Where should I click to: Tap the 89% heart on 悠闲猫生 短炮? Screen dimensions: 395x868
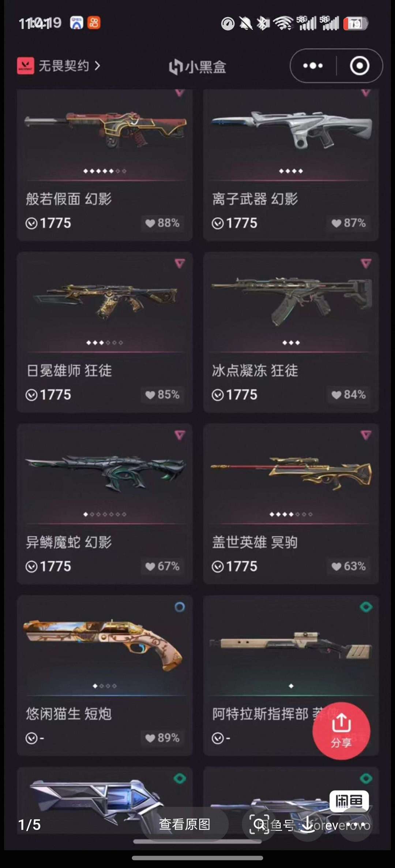(162, 738)
